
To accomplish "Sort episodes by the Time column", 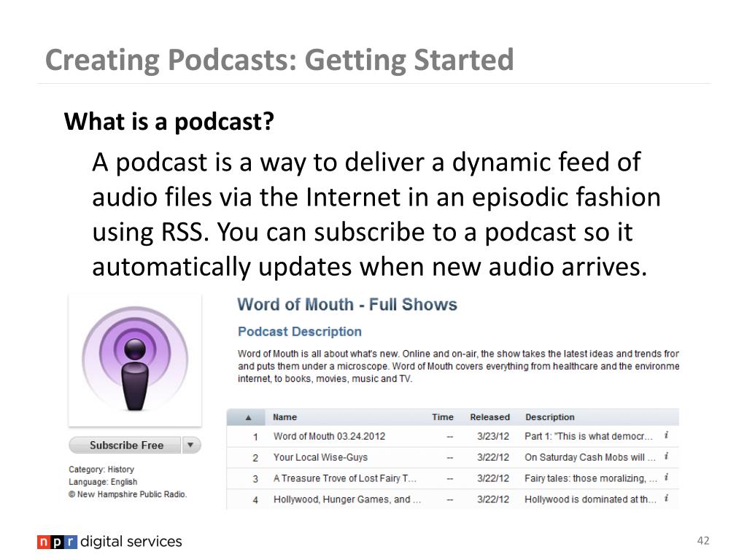I will coord(442,417).
